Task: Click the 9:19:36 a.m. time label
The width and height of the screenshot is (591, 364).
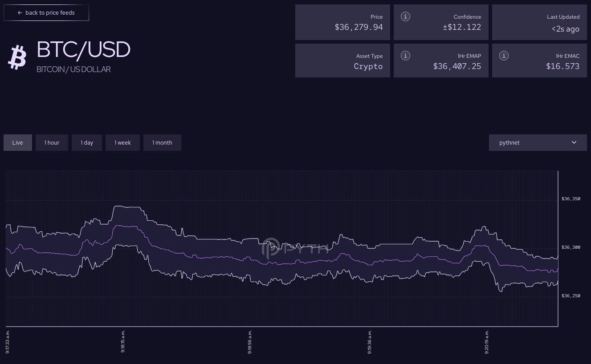Action: tap(369, 342)
